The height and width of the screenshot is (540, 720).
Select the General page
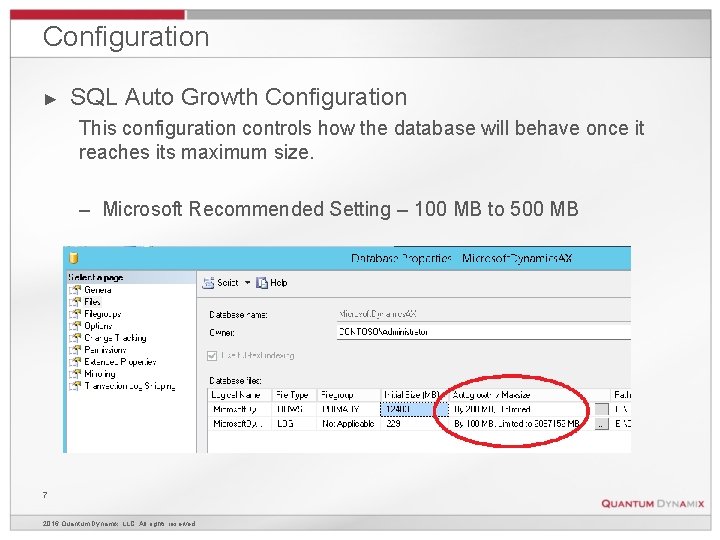(x=98, y=290)
